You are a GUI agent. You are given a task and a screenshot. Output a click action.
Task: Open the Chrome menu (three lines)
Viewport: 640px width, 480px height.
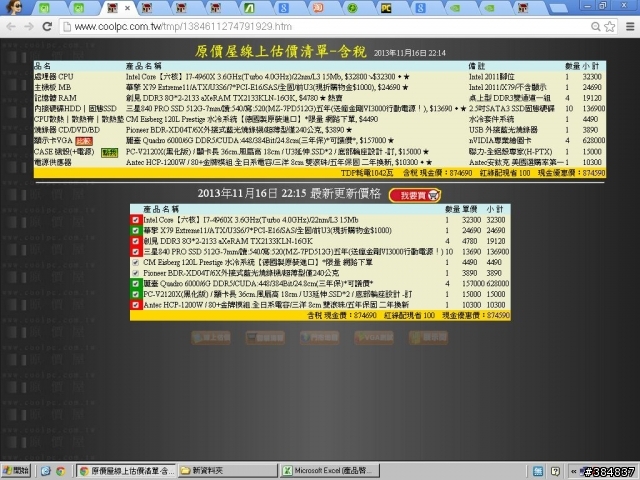click(630, 27)
